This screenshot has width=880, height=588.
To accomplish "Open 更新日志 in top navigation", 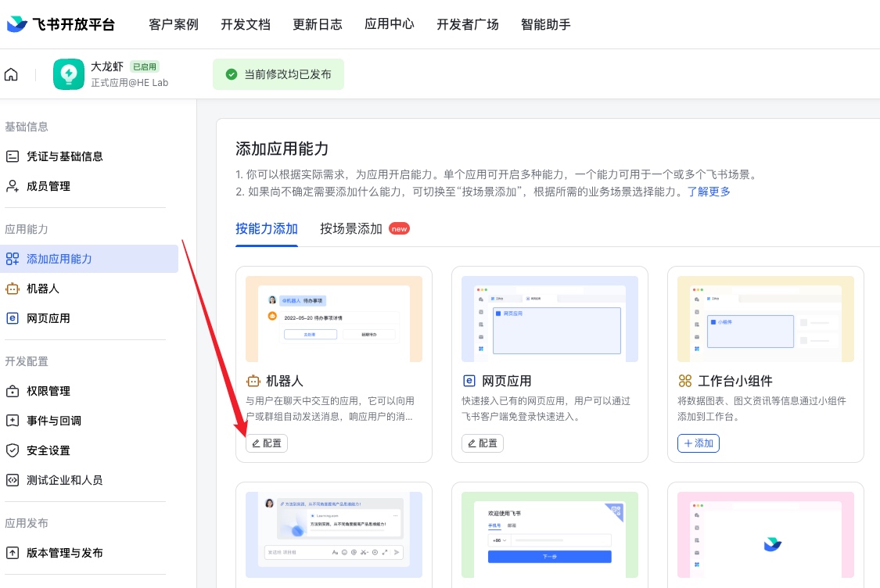I will [317, 24].
